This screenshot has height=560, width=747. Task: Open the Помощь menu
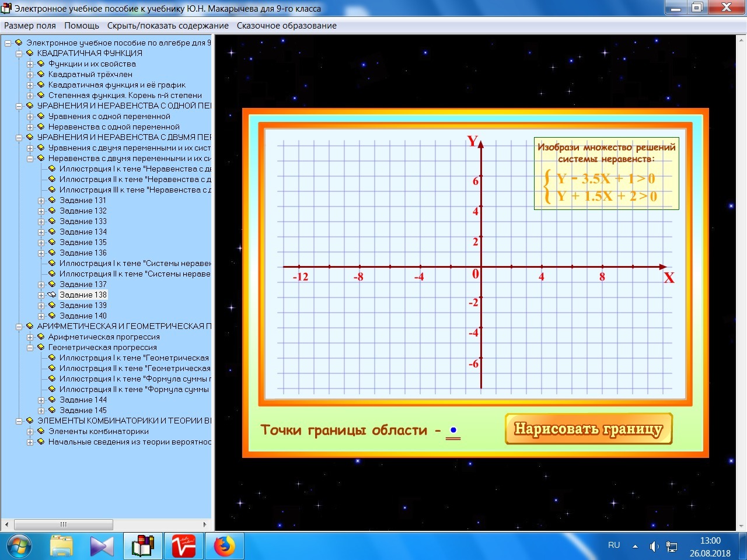pyautogui.click(x=82, y=26)
